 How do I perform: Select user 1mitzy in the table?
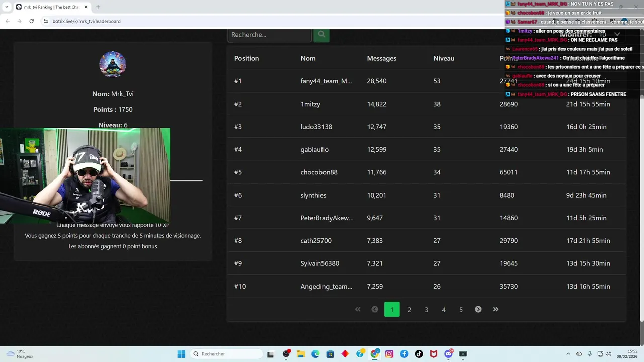coord(310,104)
